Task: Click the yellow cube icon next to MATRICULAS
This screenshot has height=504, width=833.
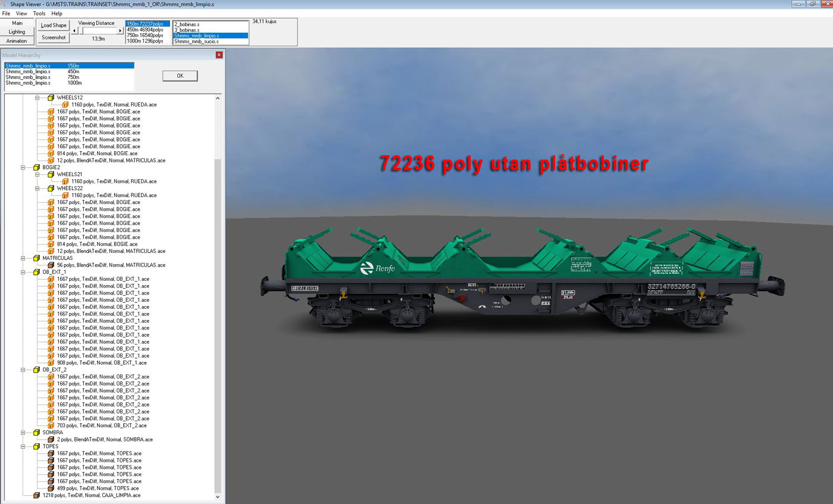Action: (36, 258)
